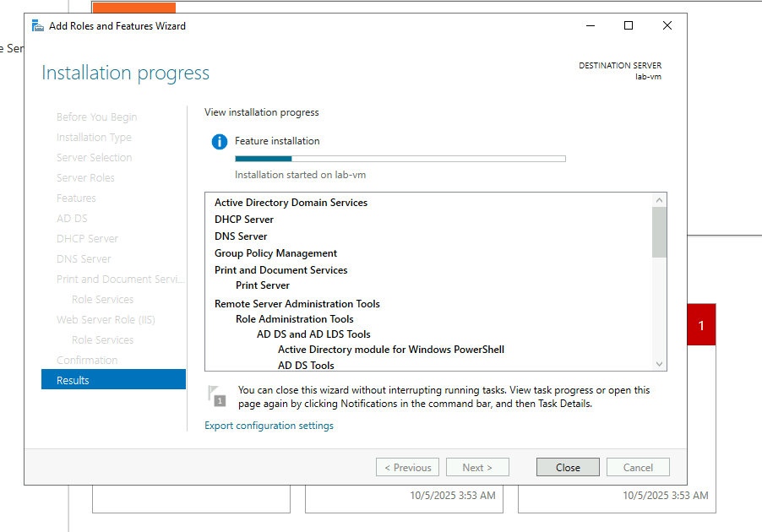Click the red notification badge showing 1
Screen dimensions: 762x532
point(701,325)
